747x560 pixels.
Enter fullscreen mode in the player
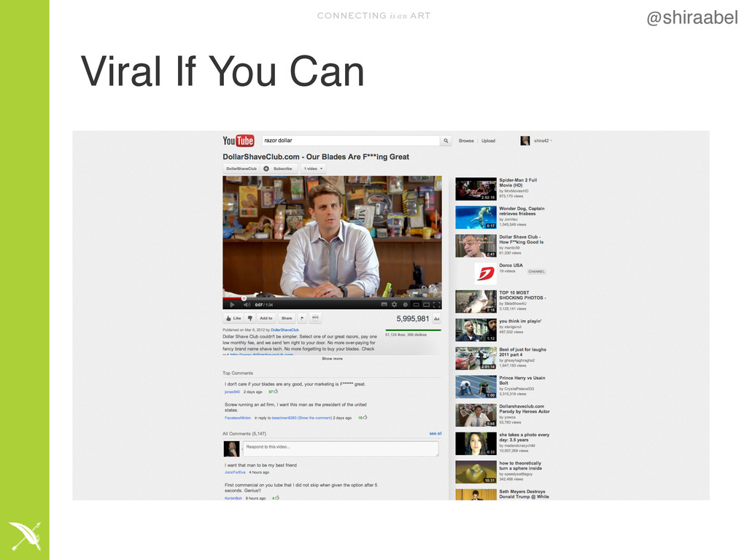(436, 305)
